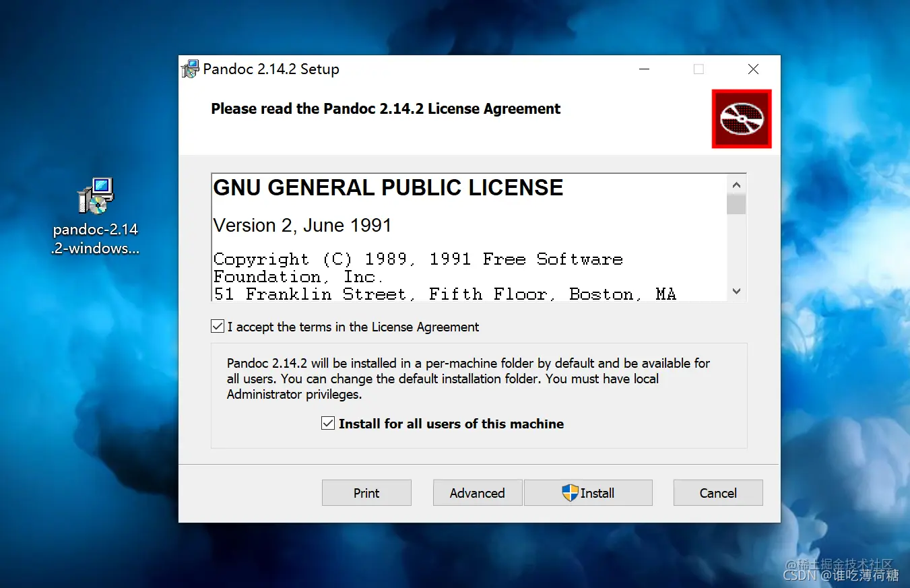Image resolution: width=910 pixels, height=588 pixels.
Task: Click the red disc installer logo
Action: coord(742,119)
